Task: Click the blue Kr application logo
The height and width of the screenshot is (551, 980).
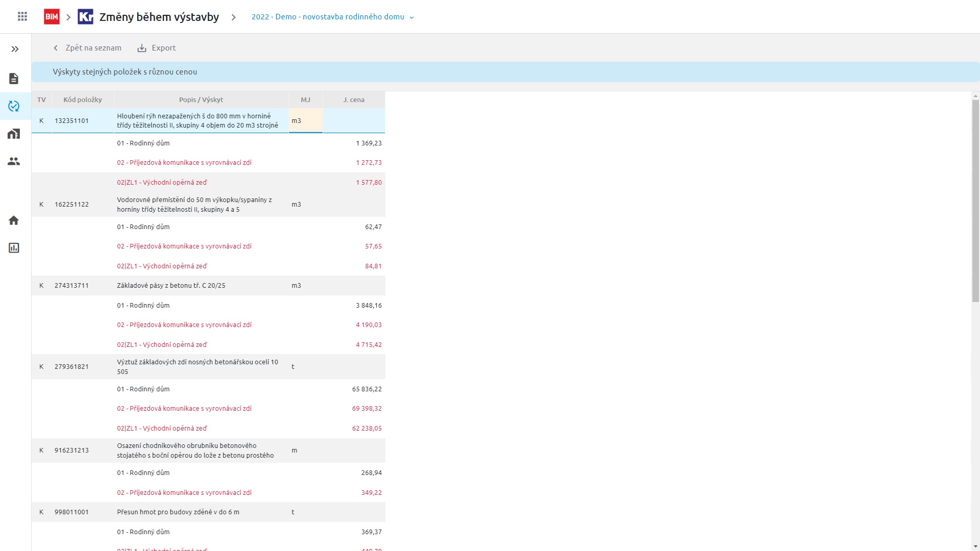Action: click(x=85, y=17)
